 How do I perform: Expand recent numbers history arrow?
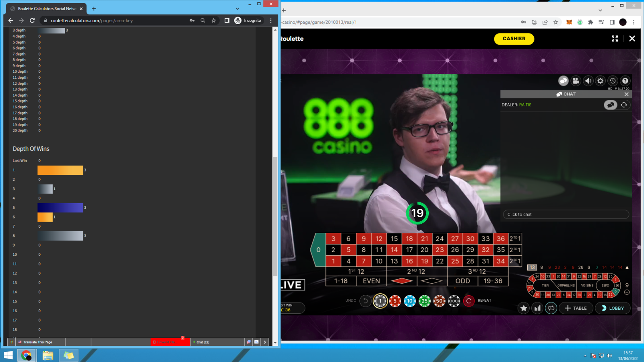pos(627,267)
